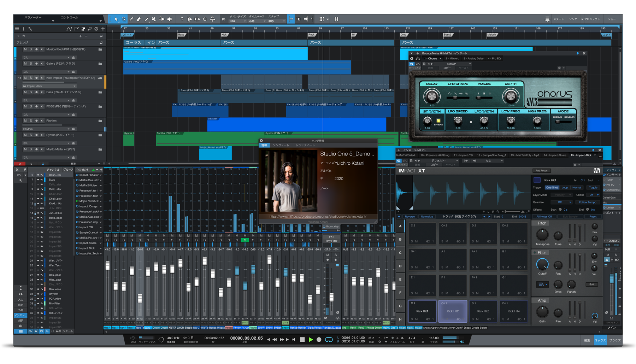Select the Mute tool

point(154,19)
